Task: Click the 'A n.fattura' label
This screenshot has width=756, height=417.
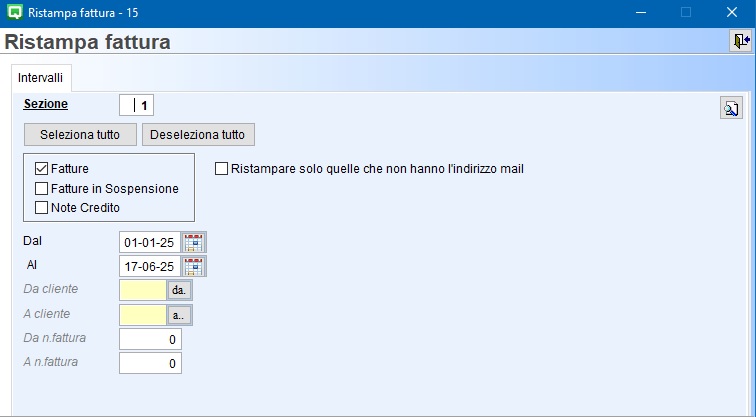Action: pyautogui.click(x=51, y=362)
